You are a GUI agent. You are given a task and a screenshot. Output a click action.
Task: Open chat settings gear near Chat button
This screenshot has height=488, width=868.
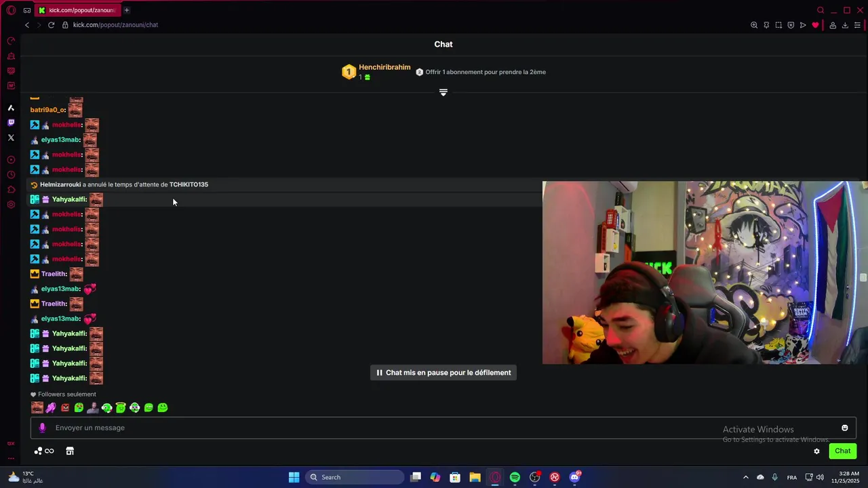[816, 451]
